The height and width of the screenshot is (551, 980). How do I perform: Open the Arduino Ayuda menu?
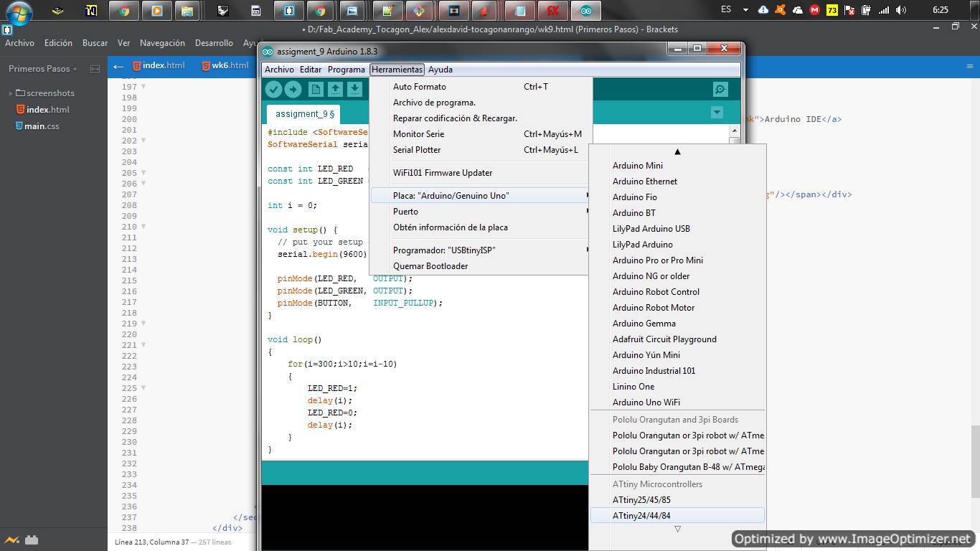click(x=440, y=70)
